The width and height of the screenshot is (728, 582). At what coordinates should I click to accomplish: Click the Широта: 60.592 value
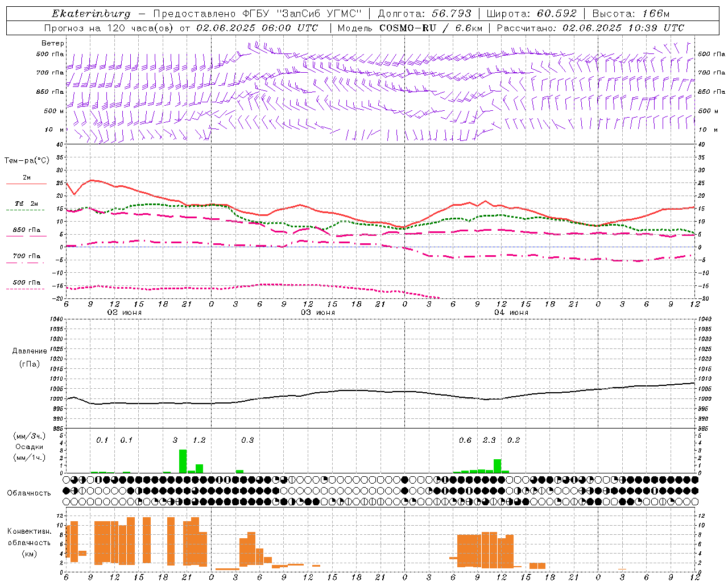531,14
